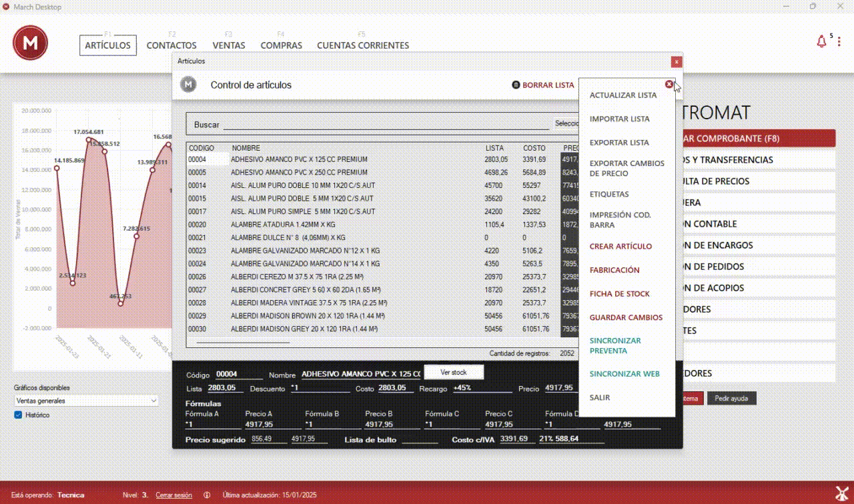
Task: Click the Recargo field showing +45%
Action: coord(482,388)
